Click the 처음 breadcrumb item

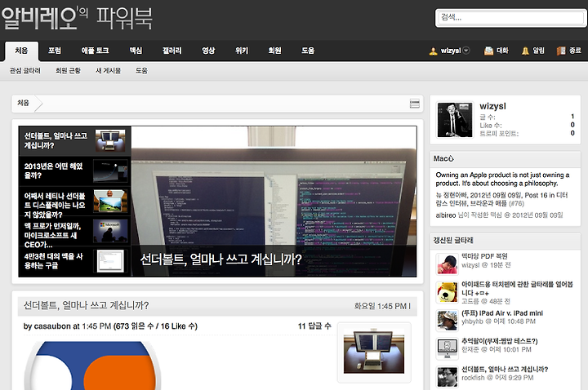click(x=23, y=103)
